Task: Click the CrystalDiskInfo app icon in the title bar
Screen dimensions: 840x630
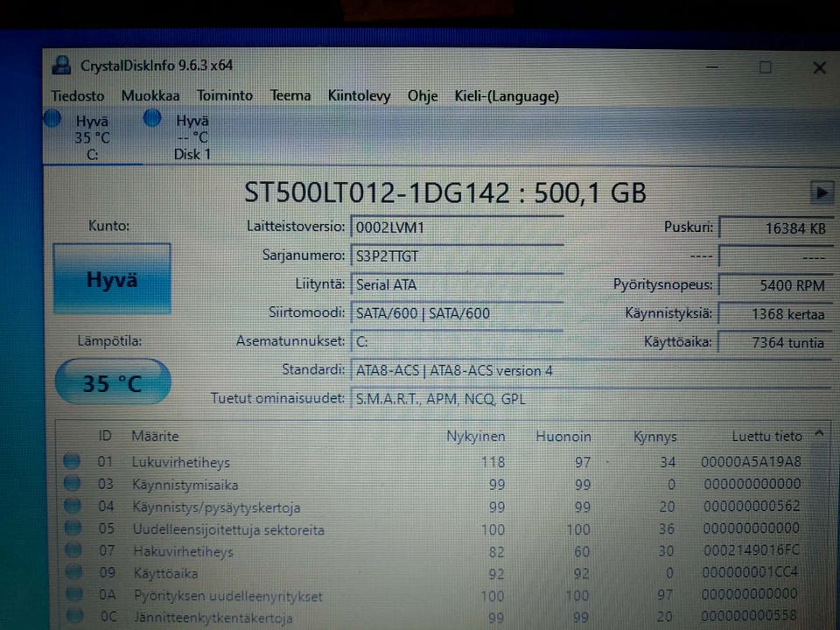Action: click(61, 66)
